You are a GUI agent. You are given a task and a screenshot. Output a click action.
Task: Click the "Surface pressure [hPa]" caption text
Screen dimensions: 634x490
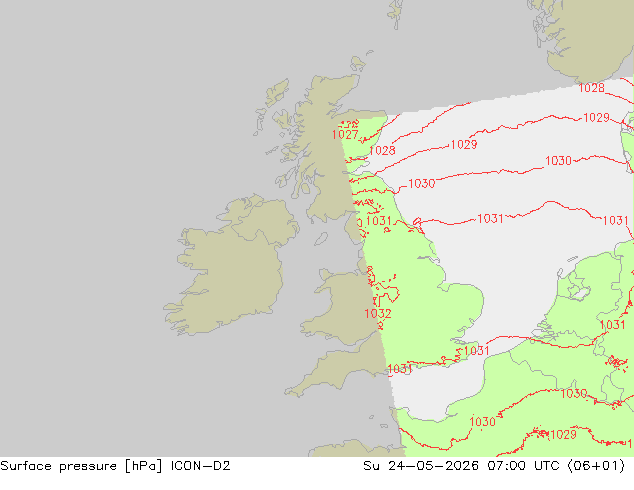tap(81, 466)
